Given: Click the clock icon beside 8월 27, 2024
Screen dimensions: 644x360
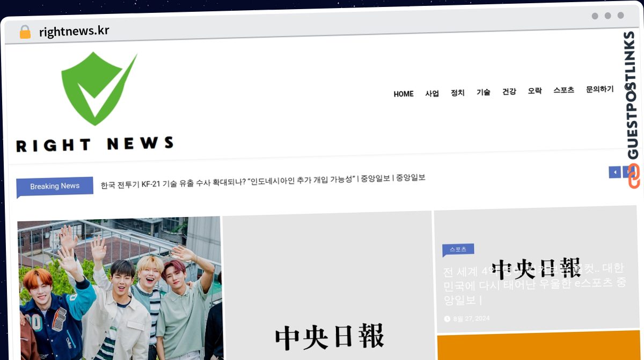Looking at the screenshot, I should pyautogui.click(x=447, y=319).
